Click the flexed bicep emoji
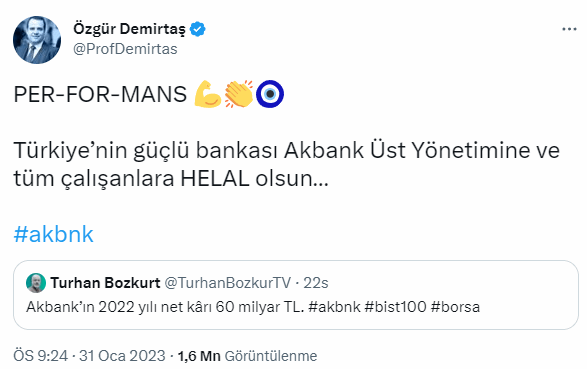The image size is (587, 369). 208,94
